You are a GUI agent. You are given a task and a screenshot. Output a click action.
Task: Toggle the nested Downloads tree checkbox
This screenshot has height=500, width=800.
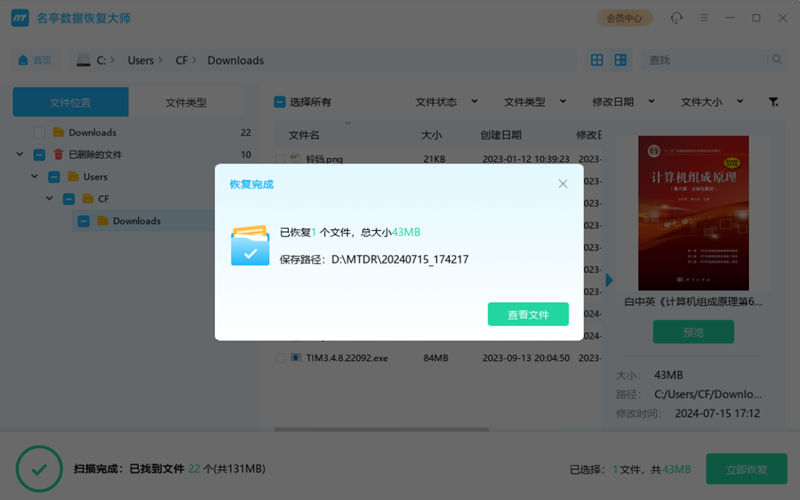coord(84,221)
